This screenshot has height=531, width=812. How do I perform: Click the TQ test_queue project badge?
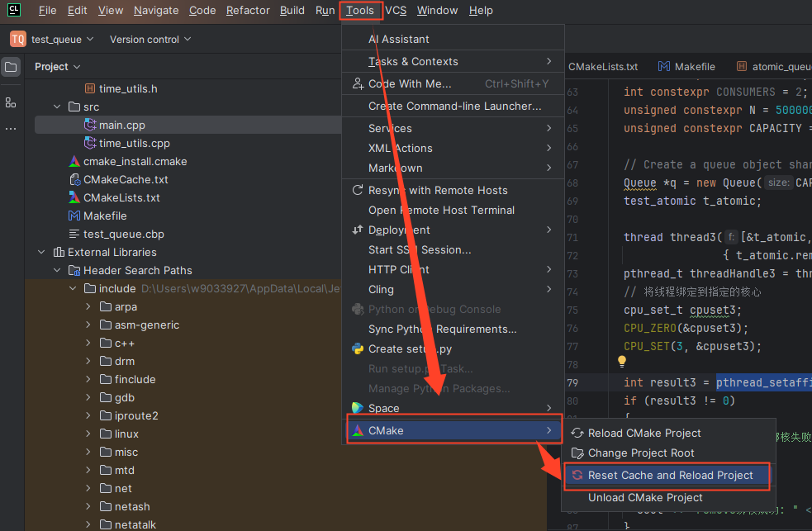[x=18, y=39]
